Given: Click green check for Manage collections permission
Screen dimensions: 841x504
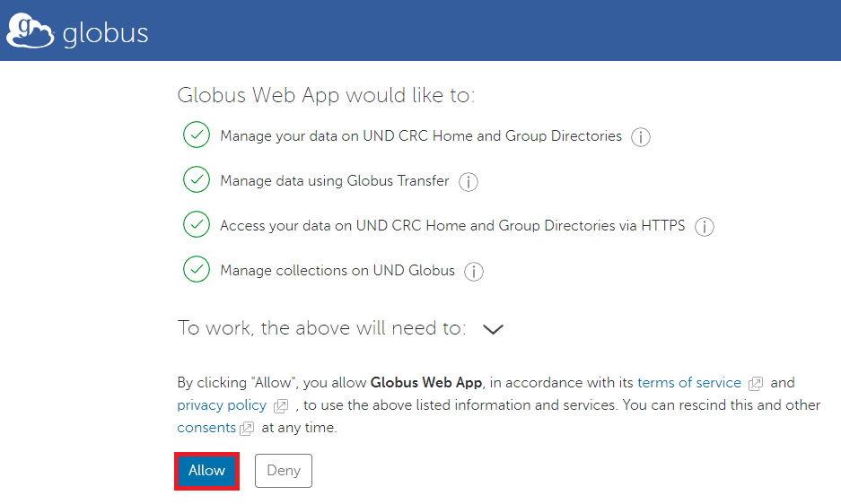Looking at the screenshot, I should click(x=197, y=270).
